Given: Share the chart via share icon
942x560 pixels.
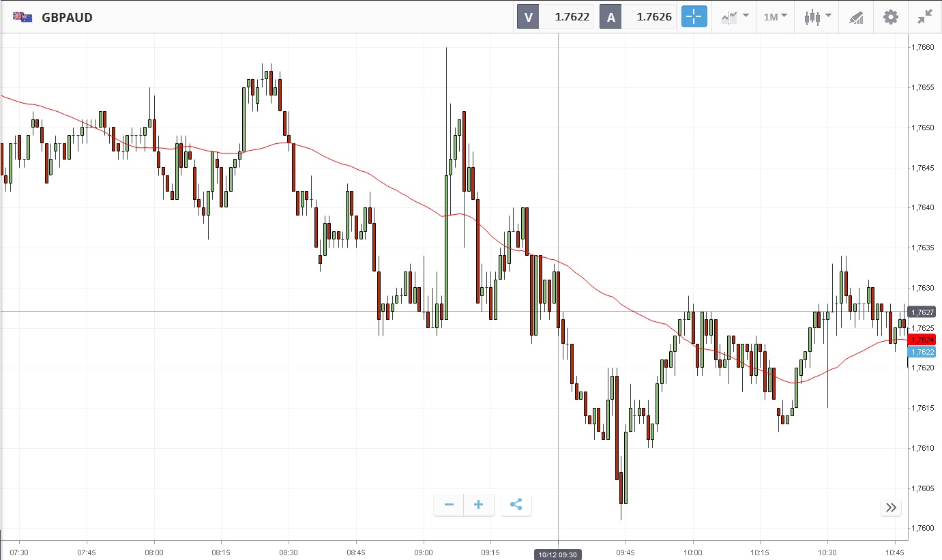Looking at the screenshot, I should click(516, 505).
